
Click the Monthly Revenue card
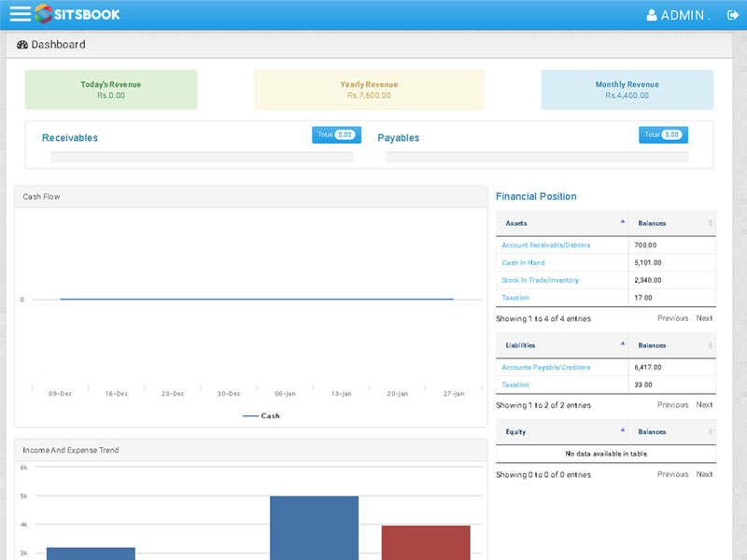point(627,90)
